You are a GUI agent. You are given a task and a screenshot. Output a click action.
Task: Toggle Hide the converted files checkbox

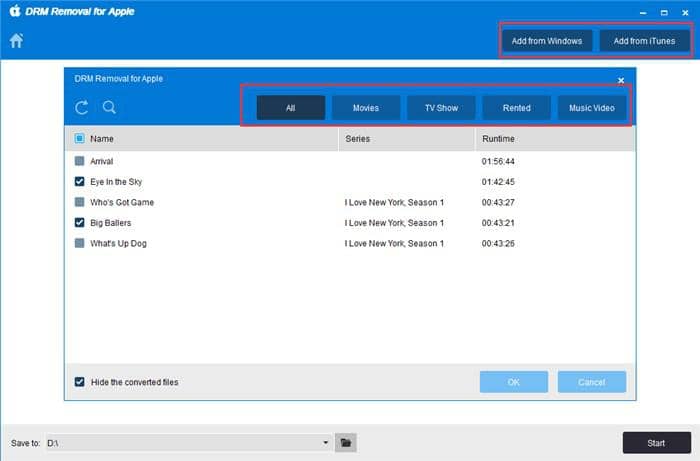pos(79,382)
